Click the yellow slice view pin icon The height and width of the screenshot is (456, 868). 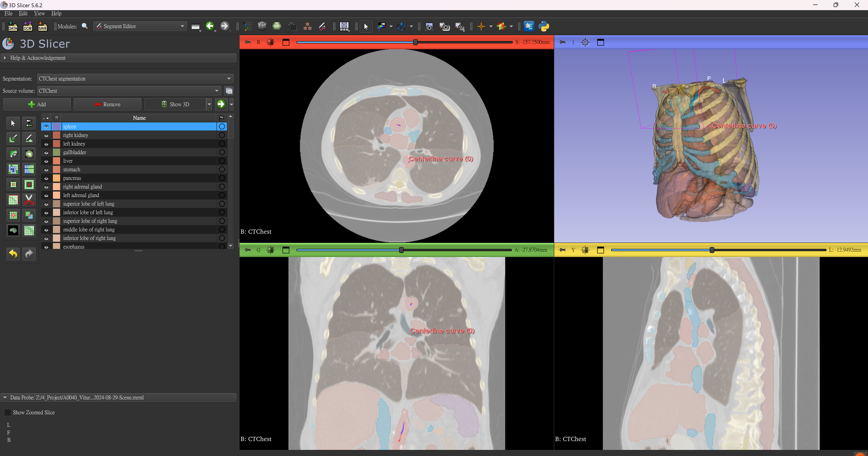[x=562, y=250]
